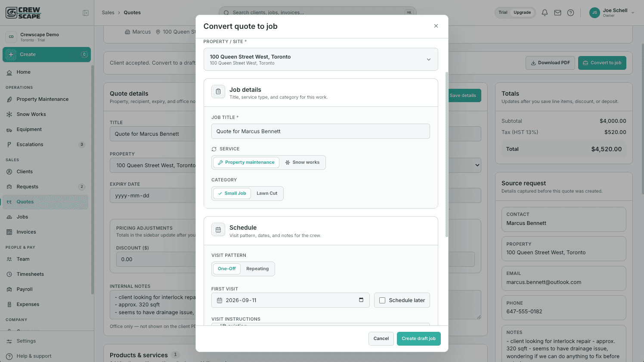
Task: Open Timesheets in the sidebar
Action: click(x=46, y=274)
